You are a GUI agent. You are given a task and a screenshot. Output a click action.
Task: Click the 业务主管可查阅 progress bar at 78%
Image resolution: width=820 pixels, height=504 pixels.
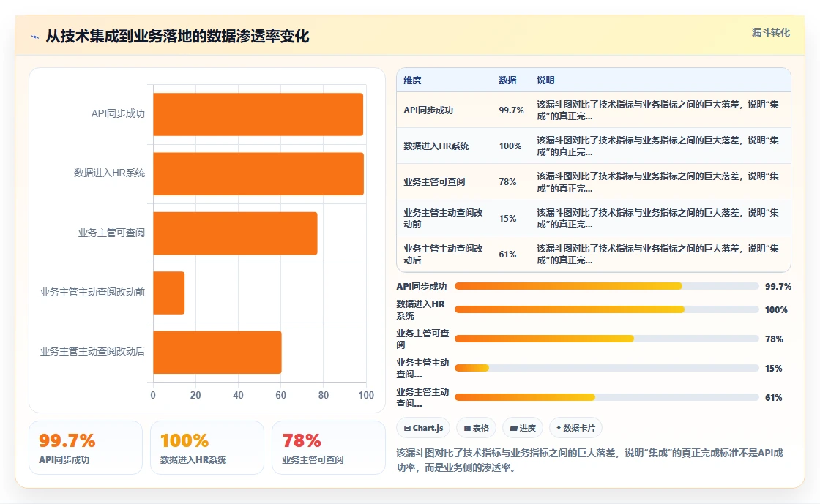pyautogui.click(x=607, y=339)
